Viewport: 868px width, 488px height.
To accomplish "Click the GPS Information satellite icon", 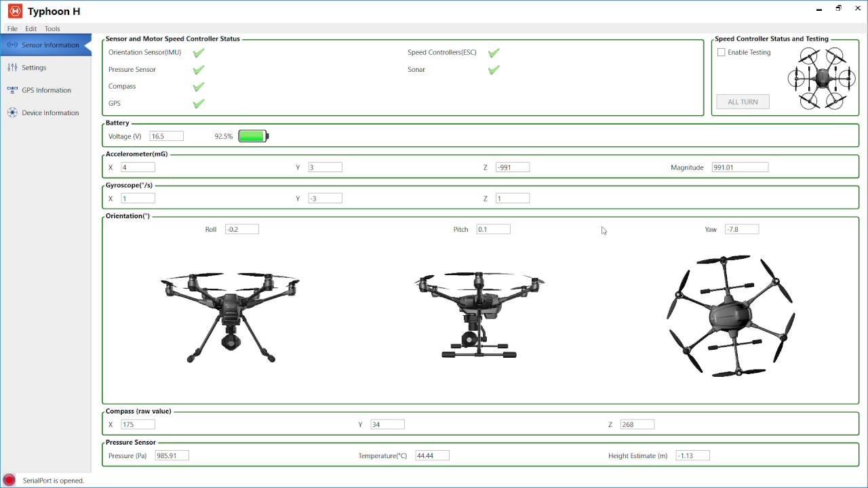I will click(x=12, y=89).
